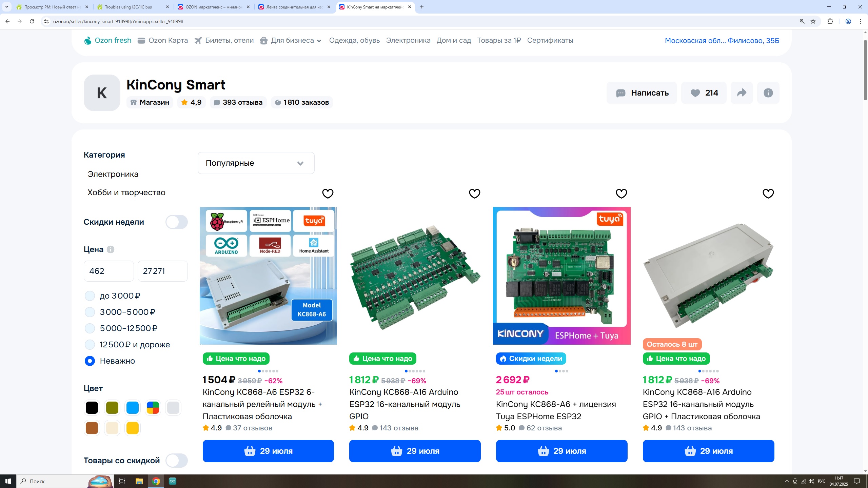The width and height of the screenshot is (868, 488).
Task: Open the Популярные sorting dropdown
Action: pos(256,163)
